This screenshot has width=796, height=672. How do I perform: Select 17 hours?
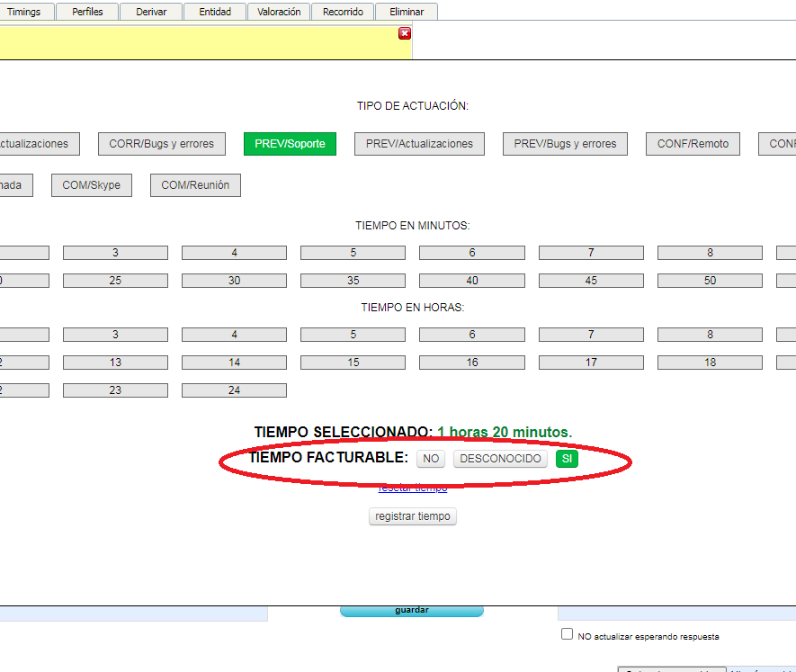click(592, 363)
